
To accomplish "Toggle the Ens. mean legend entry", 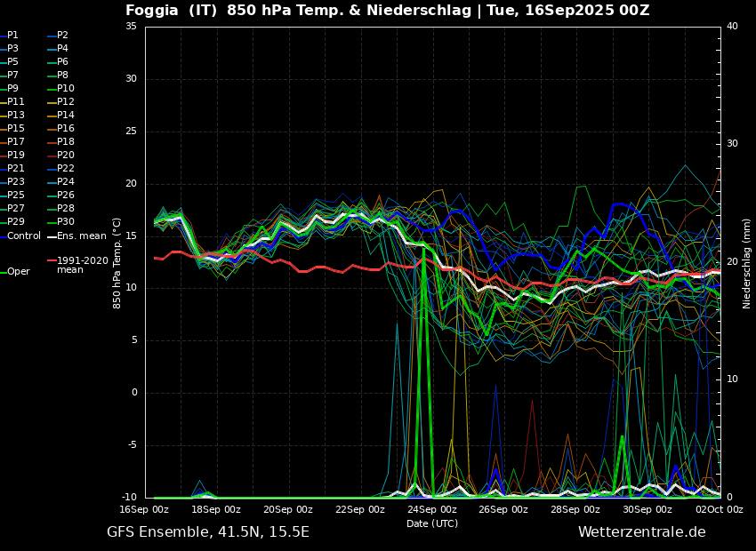I will point(81,236).
